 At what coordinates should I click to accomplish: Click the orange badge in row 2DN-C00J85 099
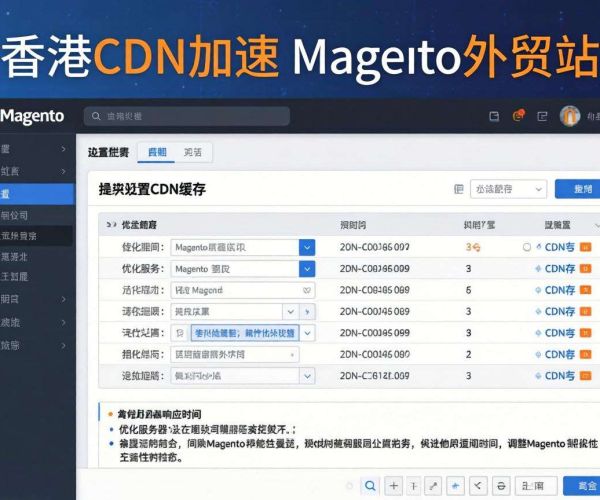tap(585, 333)
